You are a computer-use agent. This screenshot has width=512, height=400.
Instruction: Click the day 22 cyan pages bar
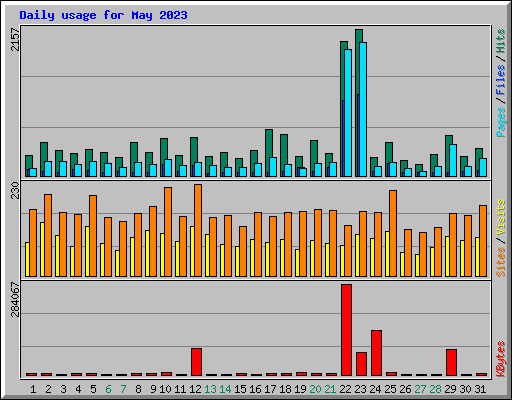pyautogui.click(x=348, y=113)
